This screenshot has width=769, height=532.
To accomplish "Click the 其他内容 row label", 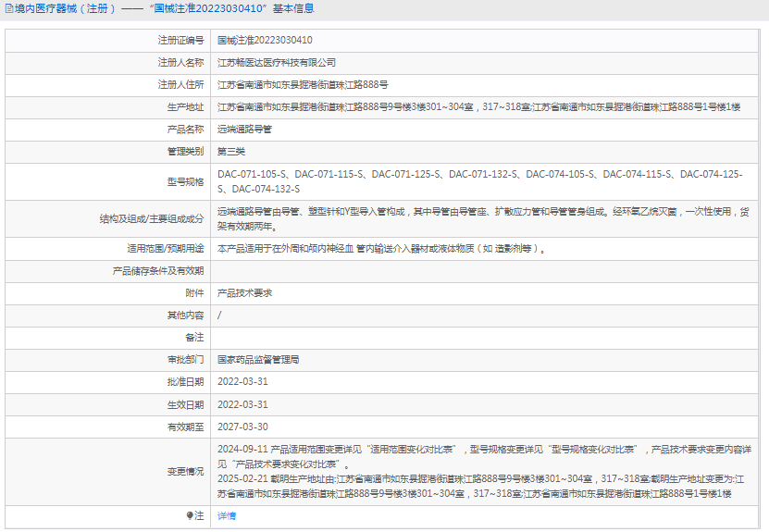I will pos(185,315).
